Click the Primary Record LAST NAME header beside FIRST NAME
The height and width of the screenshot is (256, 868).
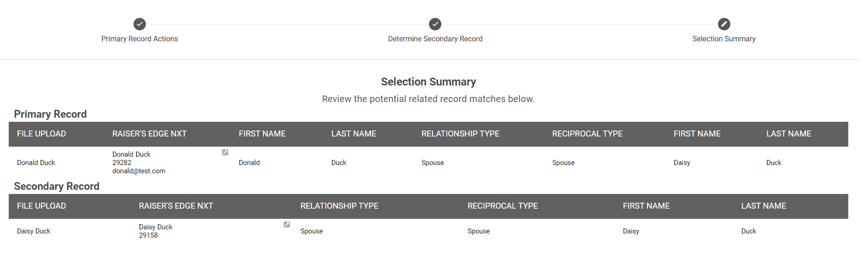click(x=354, y=134)
